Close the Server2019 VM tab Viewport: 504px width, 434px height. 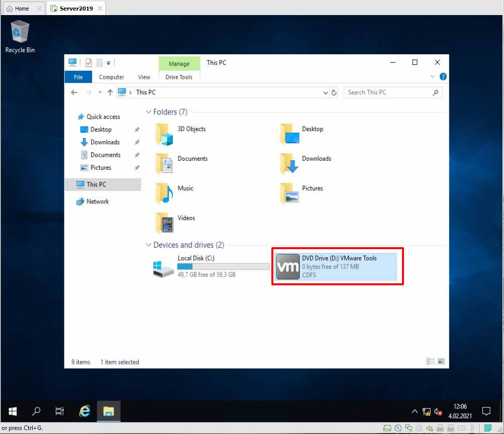point(100,9)
